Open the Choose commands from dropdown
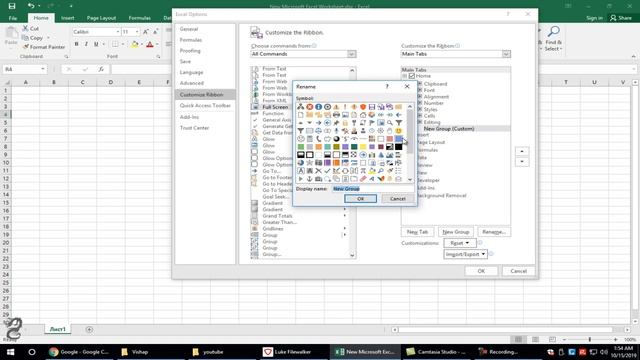640x360 pixels. click(x=351, y=54)
